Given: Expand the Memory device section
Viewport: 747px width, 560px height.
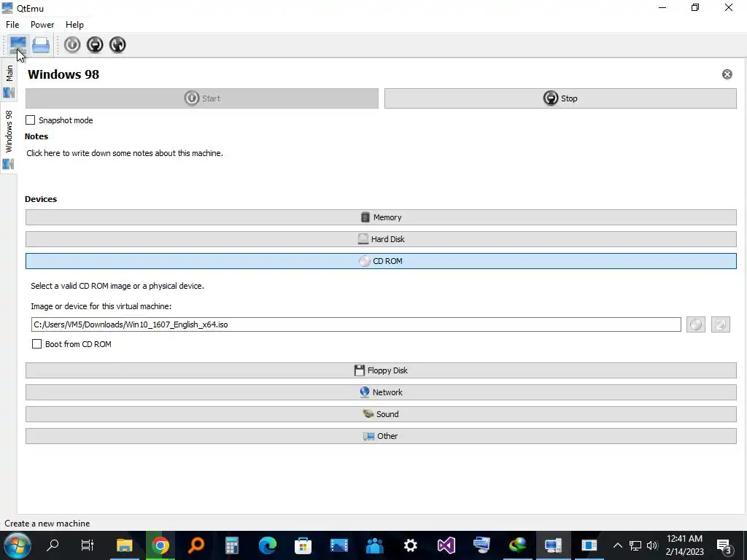Looking at the screenshot, I should click(381, 217).
